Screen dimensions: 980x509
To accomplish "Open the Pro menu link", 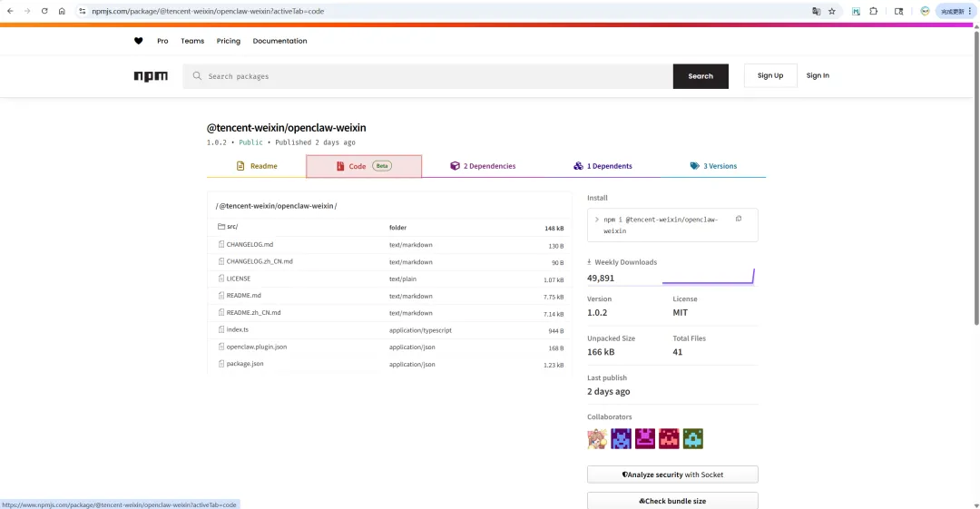I will [162, 41].
